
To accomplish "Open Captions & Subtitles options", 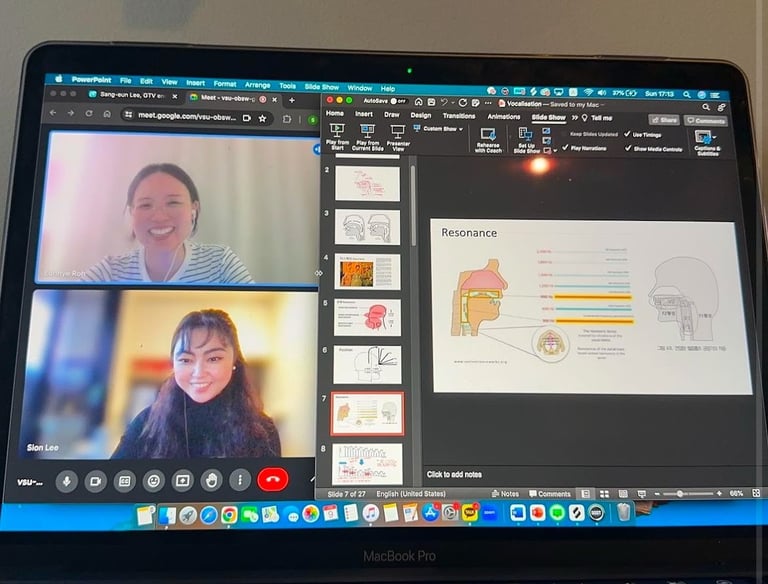I will 707,143.
